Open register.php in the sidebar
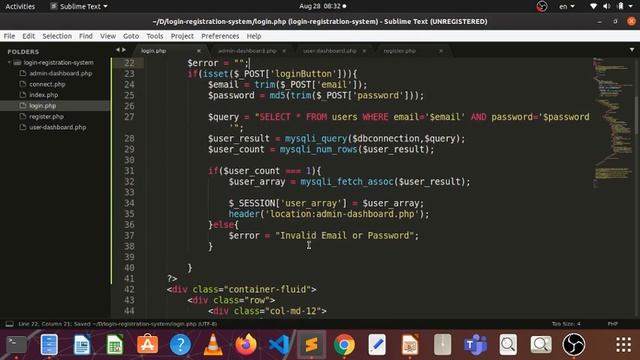Viewport: 640px width, 360px height. [x=46, y=116]
